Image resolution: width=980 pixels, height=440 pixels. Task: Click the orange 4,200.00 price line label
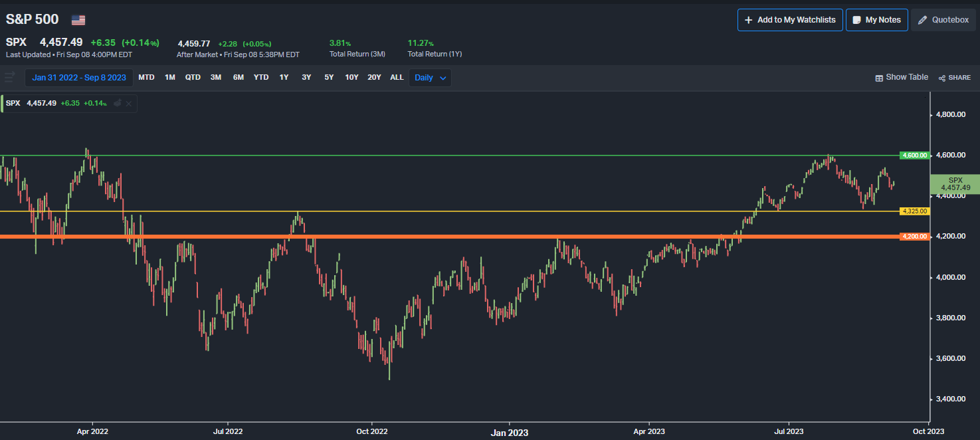click(914, 236)
